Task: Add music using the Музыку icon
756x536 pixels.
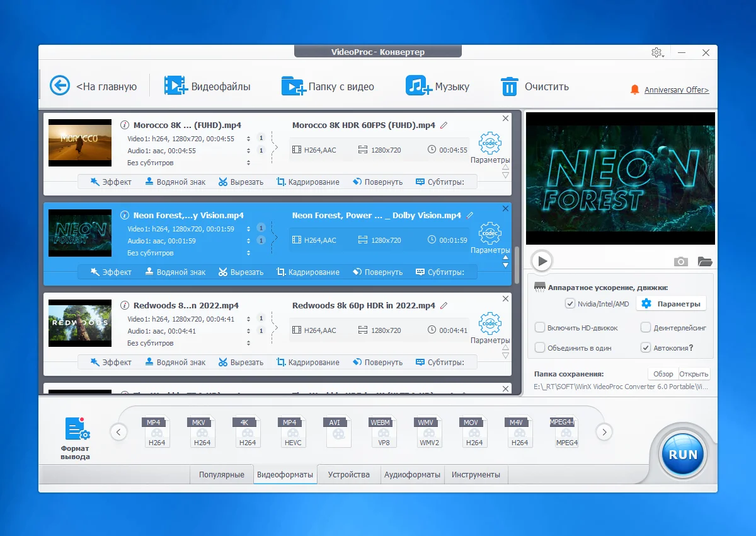Action: (418, 86)
